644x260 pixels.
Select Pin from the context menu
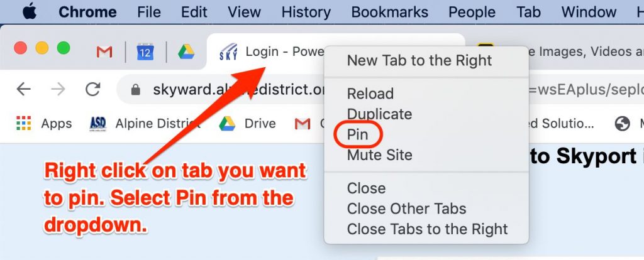click(358, 134)
